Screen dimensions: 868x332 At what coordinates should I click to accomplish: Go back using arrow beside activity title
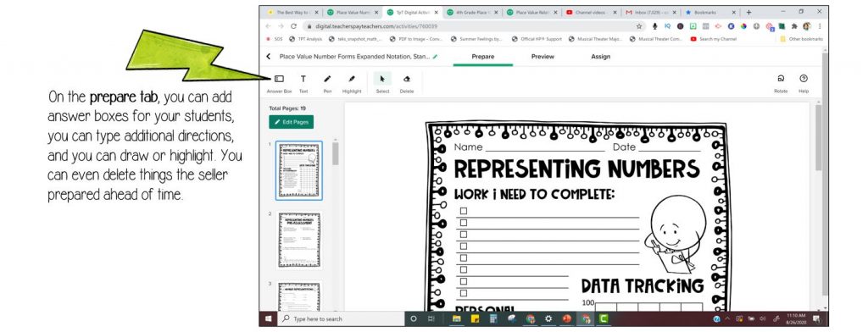pos(269,57)
